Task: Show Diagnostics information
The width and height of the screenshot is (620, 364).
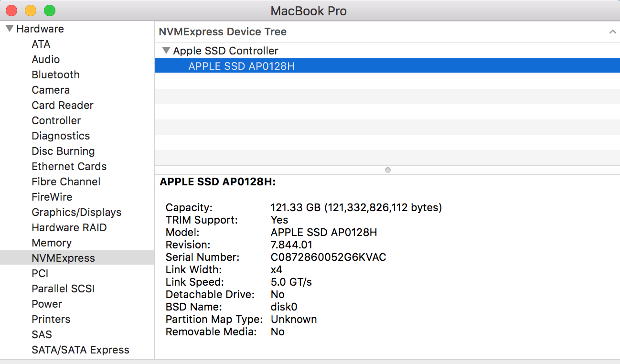Action: [x=61, y=136]
